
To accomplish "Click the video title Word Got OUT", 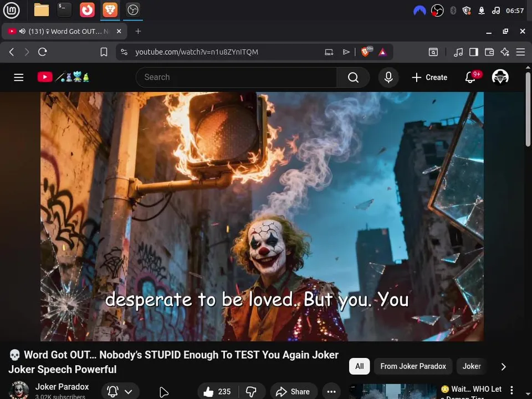I will (173, 362).
